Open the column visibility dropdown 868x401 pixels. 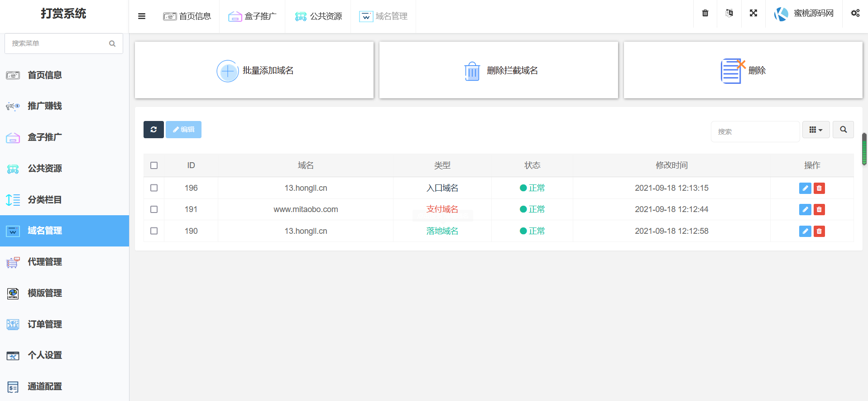[x=815, y=130]
